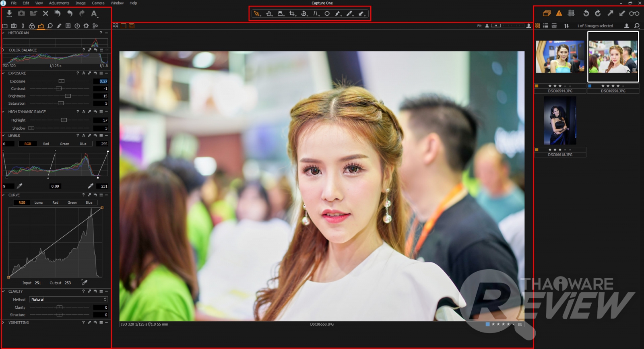The width and height of the screenshot is (644, 349).
Task: Open the File menu
Action: (14, 3)
